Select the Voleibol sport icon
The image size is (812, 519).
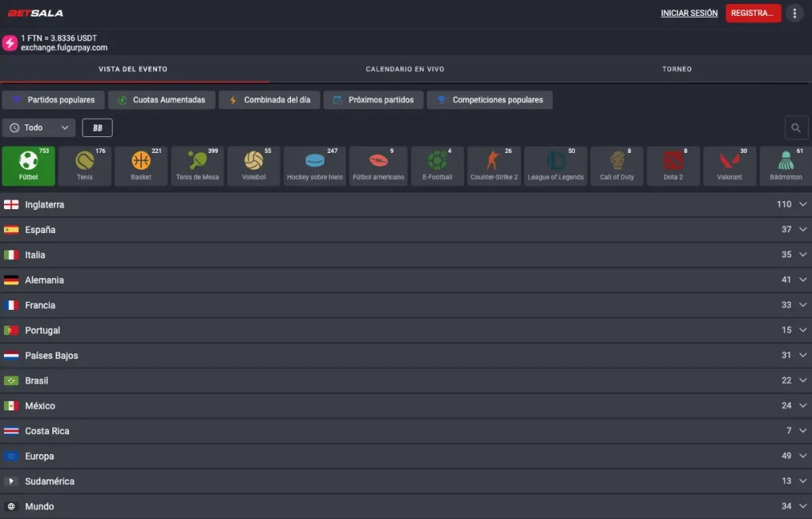(254, 166)
